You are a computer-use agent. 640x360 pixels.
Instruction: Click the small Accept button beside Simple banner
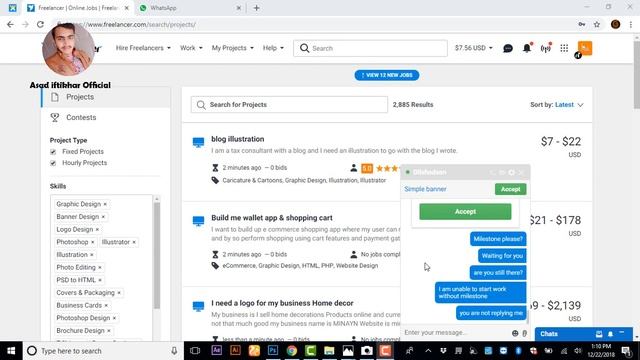pyautogui.click(x=510, y=189)
